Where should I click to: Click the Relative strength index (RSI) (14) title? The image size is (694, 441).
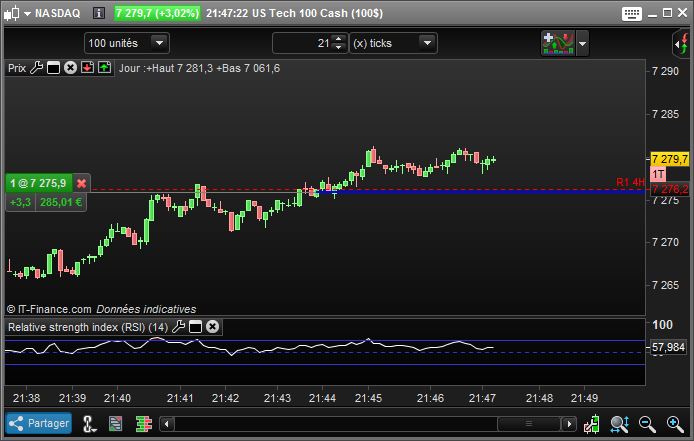tap(88, 327)
